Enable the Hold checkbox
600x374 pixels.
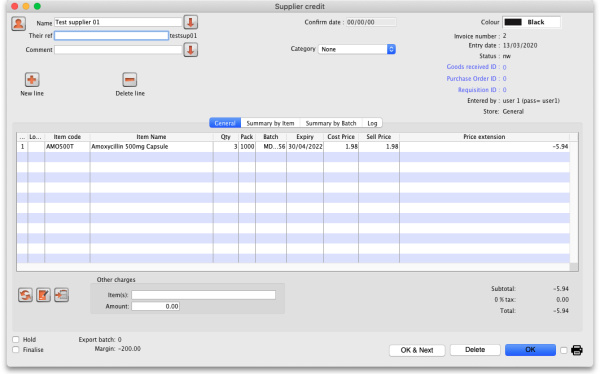[x=16, y=340]
